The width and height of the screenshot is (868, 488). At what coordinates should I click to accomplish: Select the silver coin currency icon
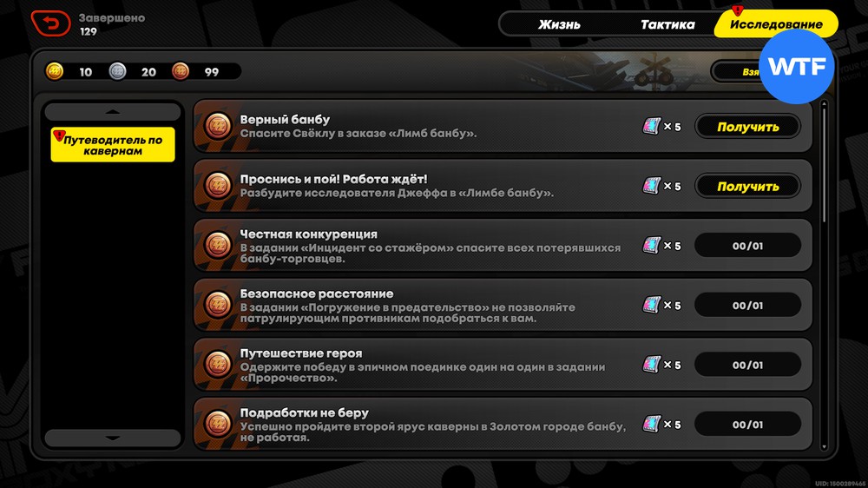tap(117, 71)
